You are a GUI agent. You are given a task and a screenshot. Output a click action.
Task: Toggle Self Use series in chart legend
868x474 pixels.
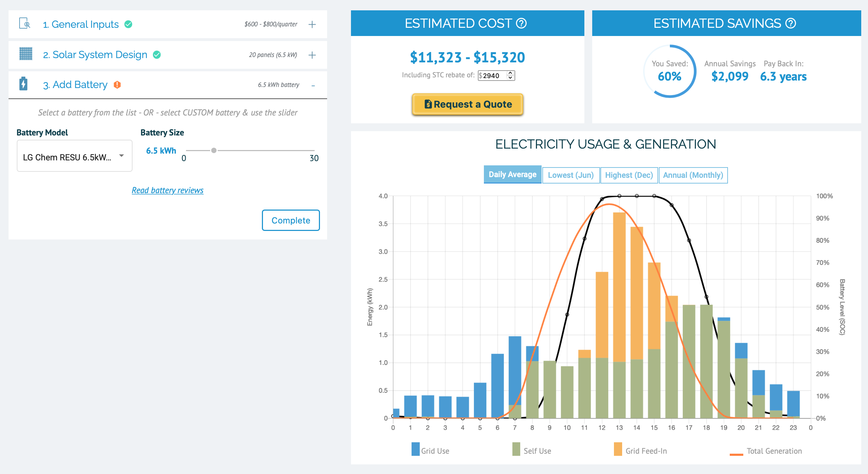click(x=532, y=450)
